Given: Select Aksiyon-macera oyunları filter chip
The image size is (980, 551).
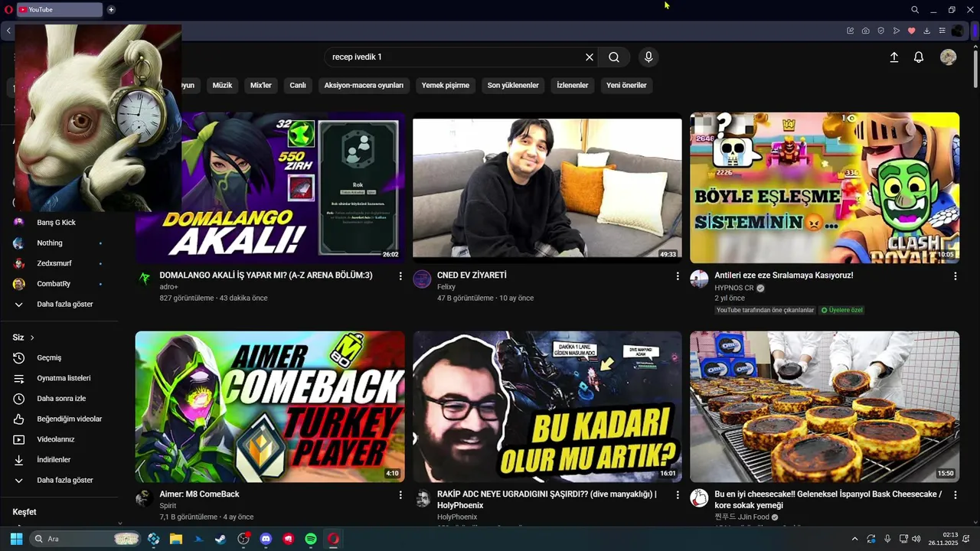Looking at the screenshot, I should click(364, 85).
